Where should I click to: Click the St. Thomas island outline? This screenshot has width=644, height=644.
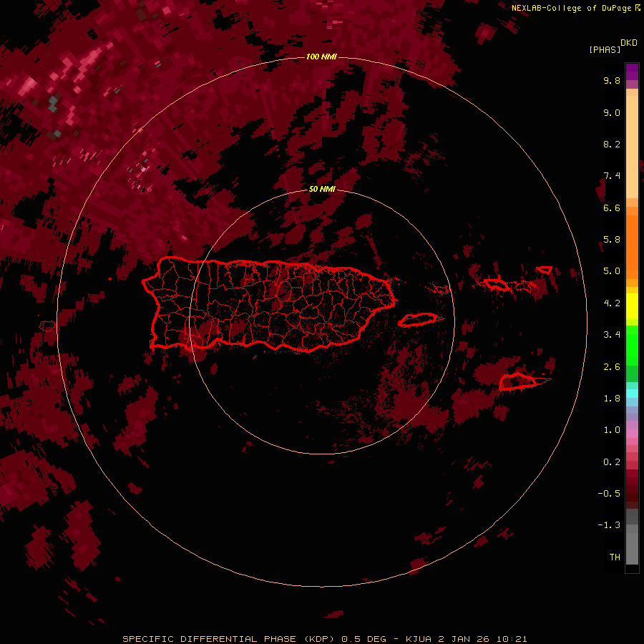point(496,284)
